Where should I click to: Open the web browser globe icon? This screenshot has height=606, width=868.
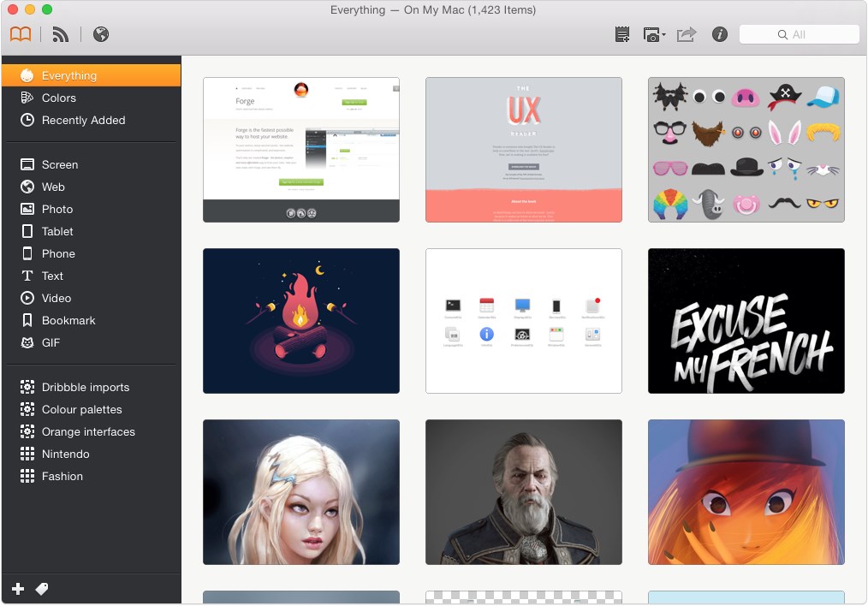[x=101, y=34]
